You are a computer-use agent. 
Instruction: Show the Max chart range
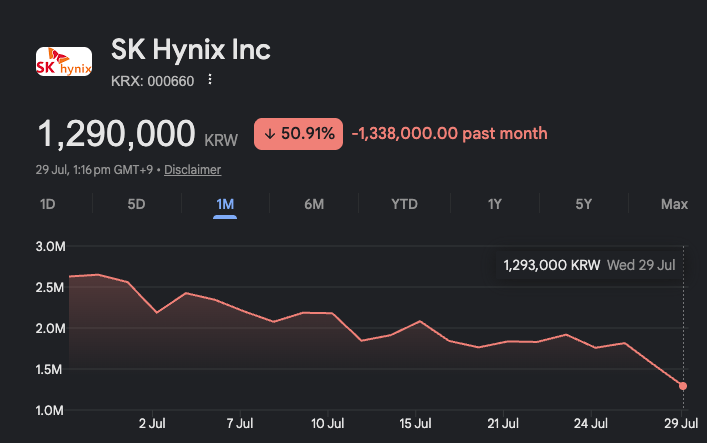tap(674, 204)
